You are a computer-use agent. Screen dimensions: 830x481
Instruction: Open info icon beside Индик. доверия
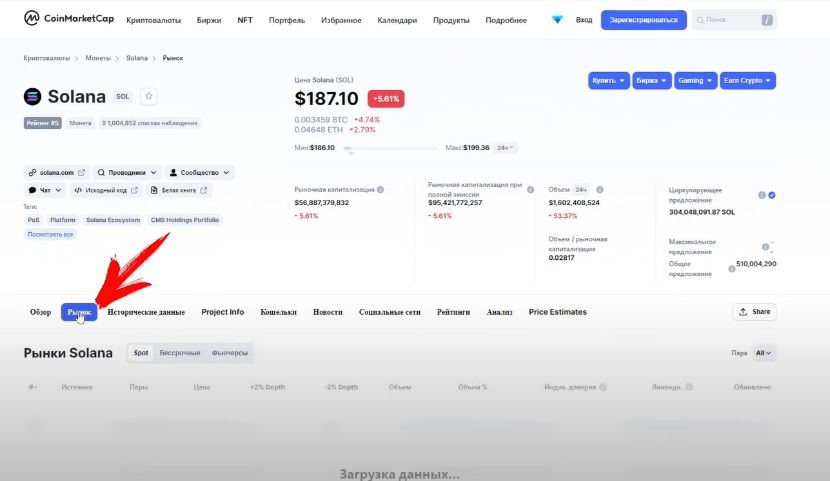point(602,387)
